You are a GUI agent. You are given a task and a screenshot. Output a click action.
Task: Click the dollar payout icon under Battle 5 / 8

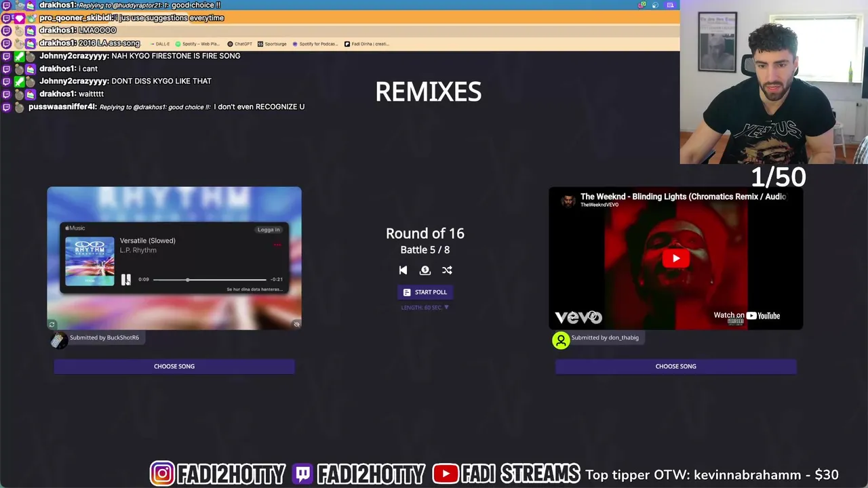coord(425,270)
